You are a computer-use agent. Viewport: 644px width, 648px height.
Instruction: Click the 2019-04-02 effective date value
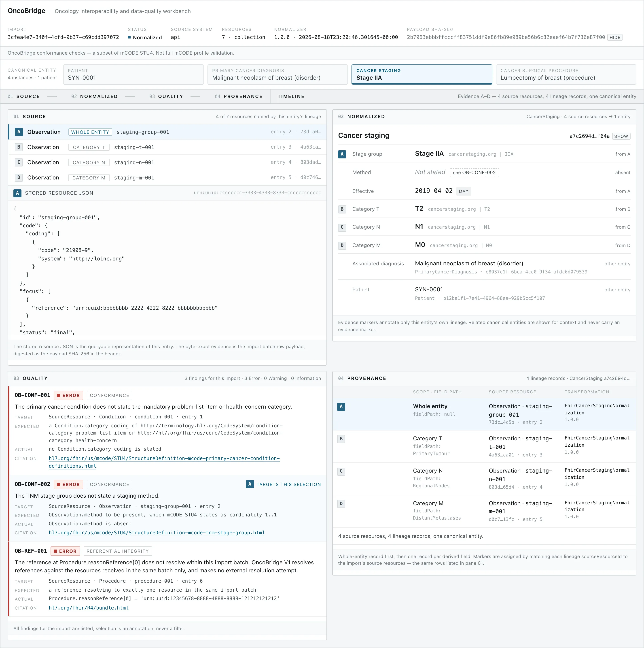tap(434, 191)
